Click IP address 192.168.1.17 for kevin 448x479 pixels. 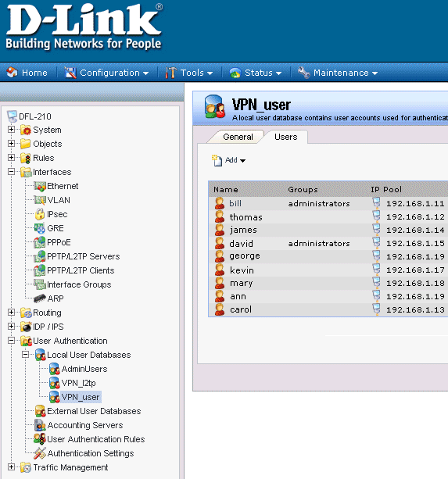point(415,270)
